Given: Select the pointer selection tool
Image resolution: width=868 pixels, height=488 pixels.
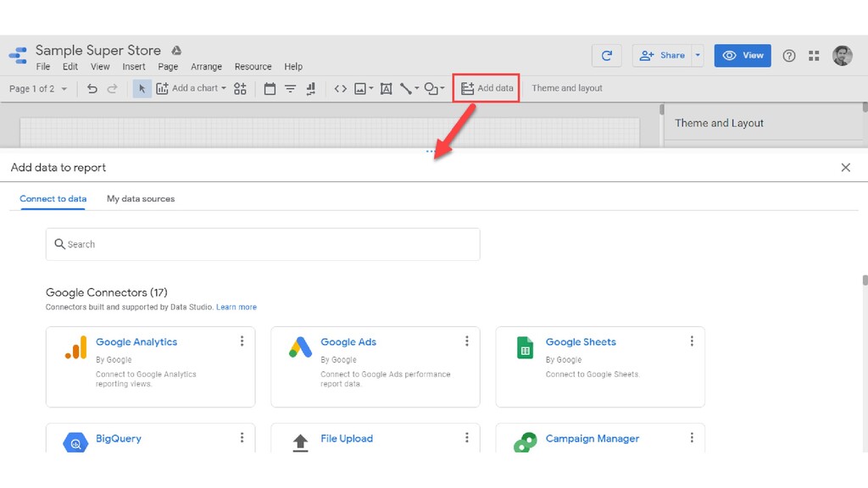Looking at the screenshot, I should [x=142, y=88].
